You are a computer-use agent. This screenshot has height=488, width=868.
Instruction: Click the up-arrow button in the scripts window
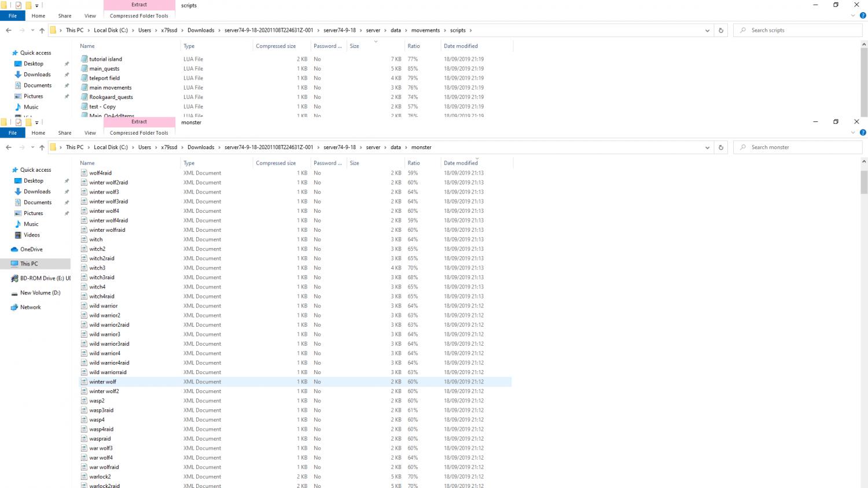(42, 31)
